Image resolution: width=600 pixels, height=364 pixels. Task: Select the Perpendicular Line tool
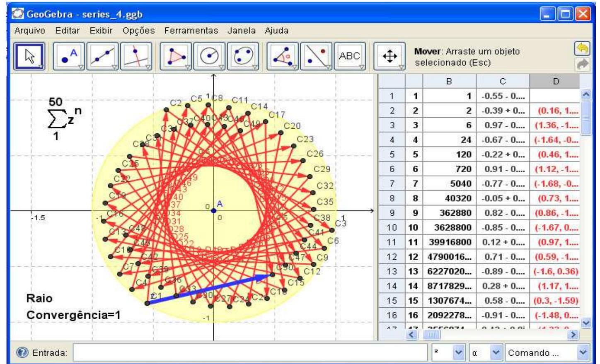(136, 56)
